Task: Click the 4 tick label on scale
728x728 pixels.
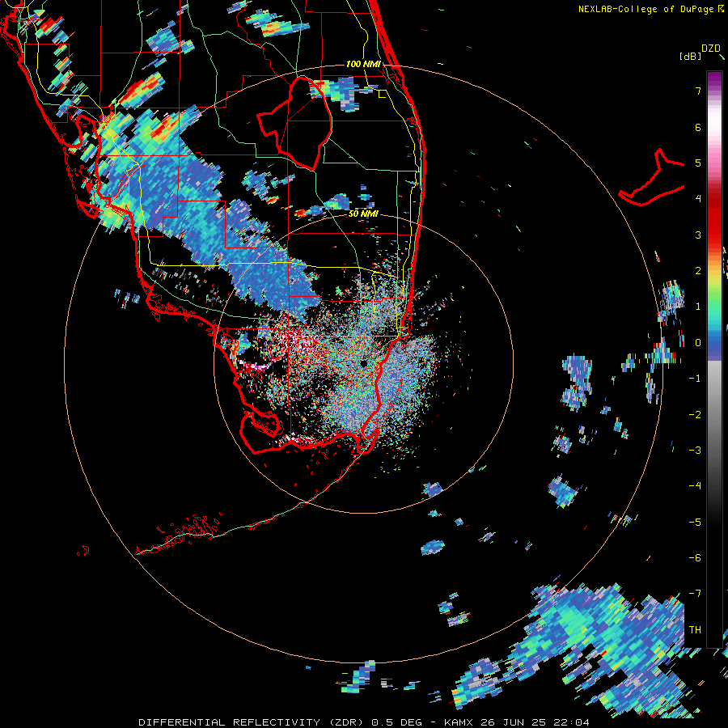Action: coord(698,199)
